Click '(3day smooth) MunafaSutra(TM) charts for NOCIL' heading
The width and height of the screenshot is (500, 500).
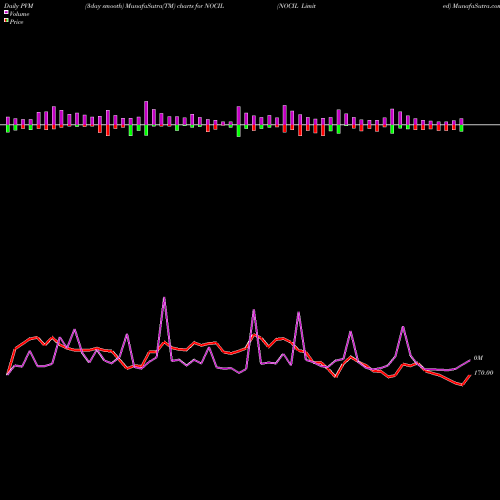click(154, 6)
